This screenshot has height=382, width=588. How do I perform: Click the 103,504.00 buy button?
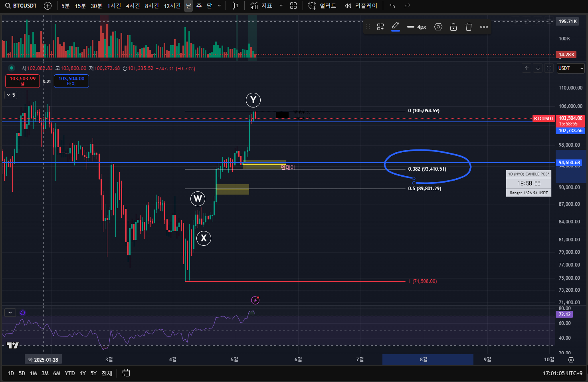(71, 81)
